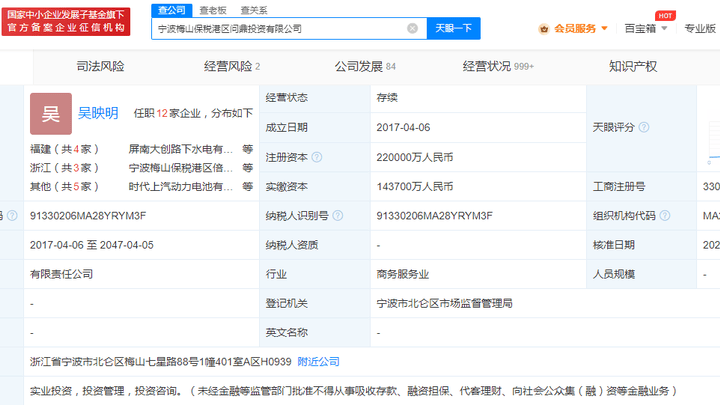The height and width of the screenshot is (405, 720).
Task: Open legal representative 吴映明 profile link
Action: pos(98,113)
